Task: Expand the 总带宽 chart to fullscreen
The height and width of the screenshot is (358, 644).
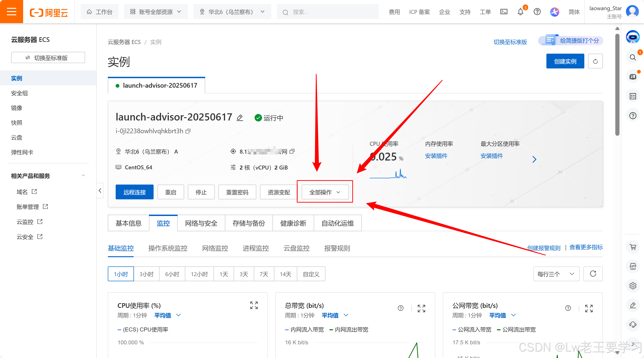Action: tap(421, 308)
